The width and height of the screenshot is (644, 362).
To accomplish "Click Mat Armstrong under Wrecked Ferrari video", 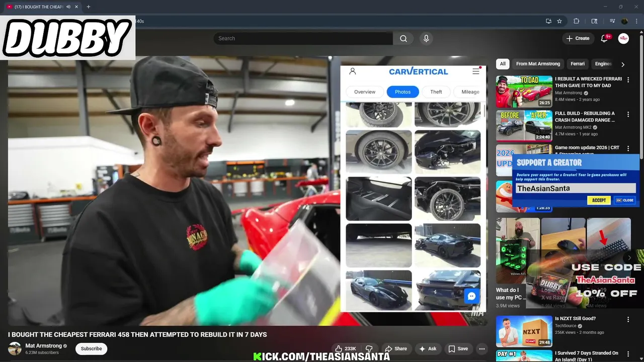I will (x=569, y=93).
